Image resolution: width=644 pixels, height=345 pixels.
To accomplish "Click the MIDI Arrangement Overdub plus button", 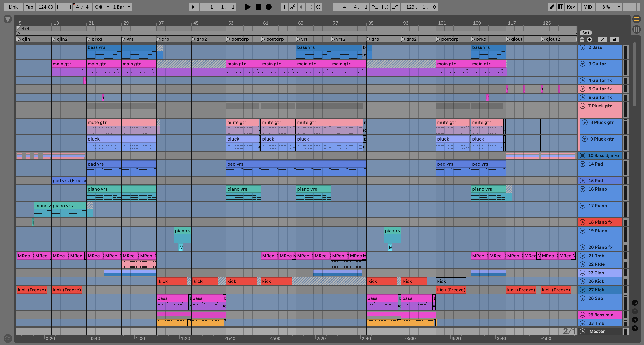I will tap(284, 7).
